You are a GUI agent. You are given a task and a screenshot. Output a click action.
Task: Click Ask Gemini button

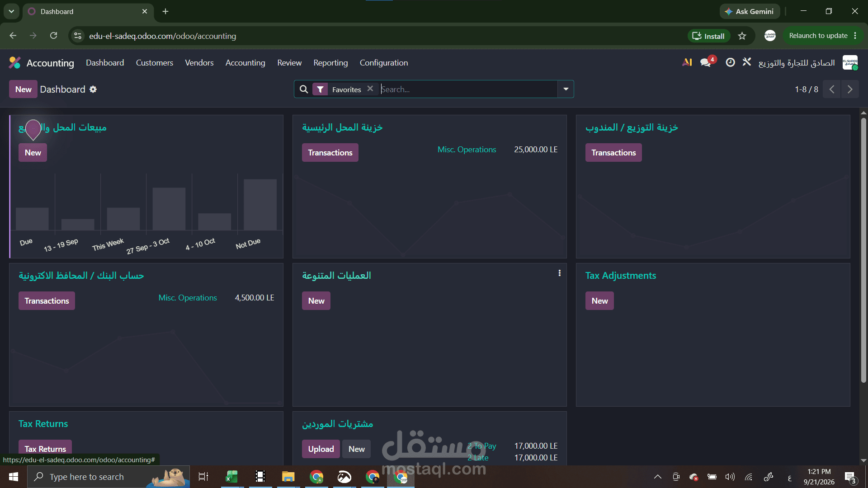coord(750,11)
